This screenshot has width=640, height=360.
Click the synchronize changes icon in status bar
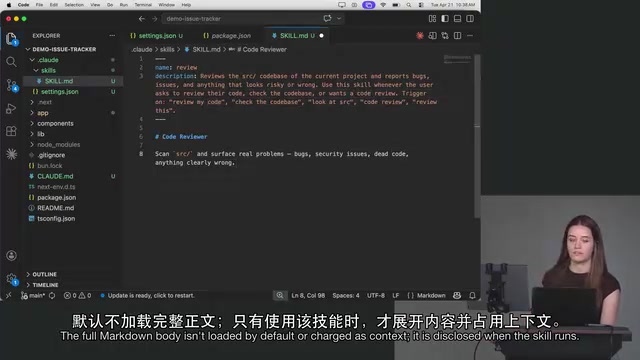(x=52, y=296)
